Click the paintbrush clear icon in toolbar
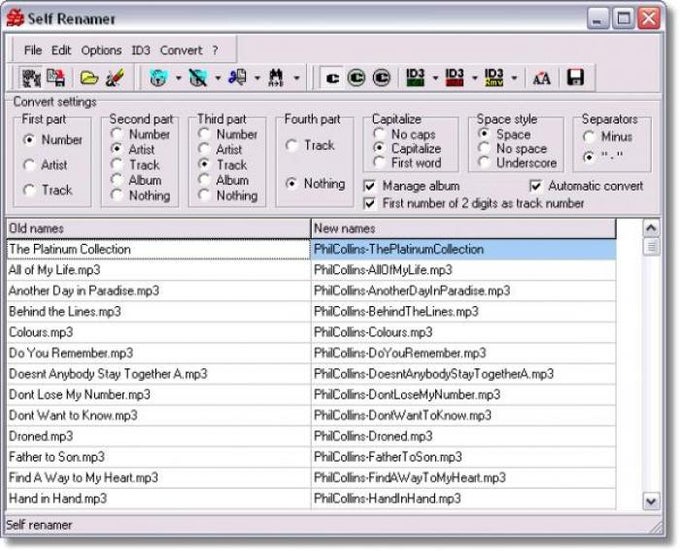This screenshot has height=551, width=680. 115,78
